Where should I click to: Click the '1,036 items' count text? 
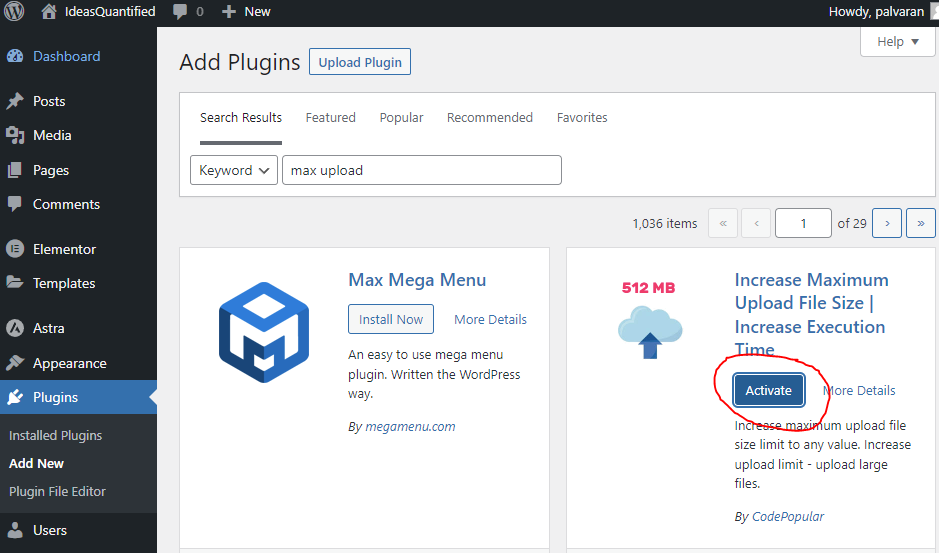click(x=665, y=223)
